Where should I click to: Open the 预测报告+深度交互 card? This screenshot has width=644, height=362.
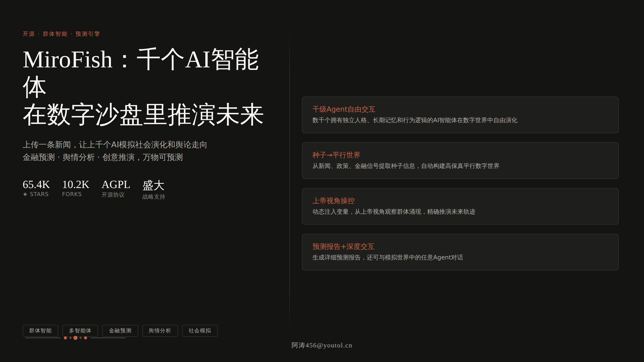(460, 252)
